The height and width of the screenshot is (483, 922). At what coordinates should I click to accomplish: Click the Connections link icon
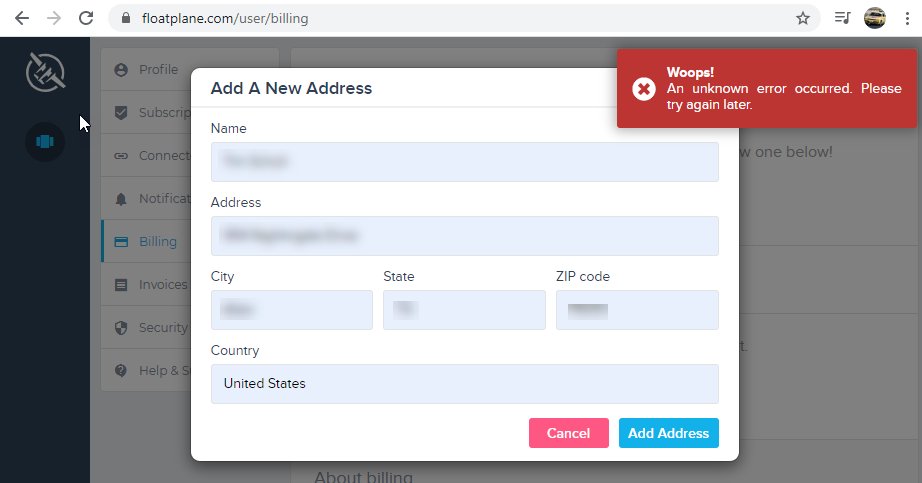pos(121,156)
